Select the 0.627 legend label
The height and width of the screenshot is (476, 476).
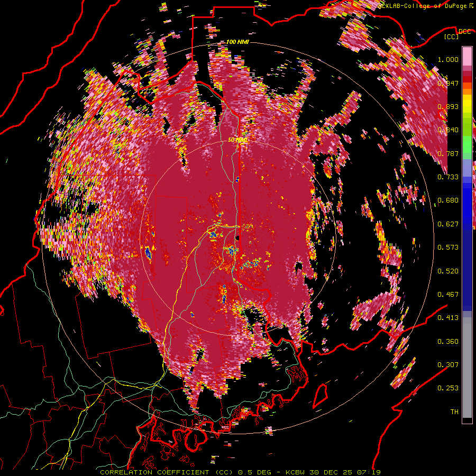pos(448,224)
